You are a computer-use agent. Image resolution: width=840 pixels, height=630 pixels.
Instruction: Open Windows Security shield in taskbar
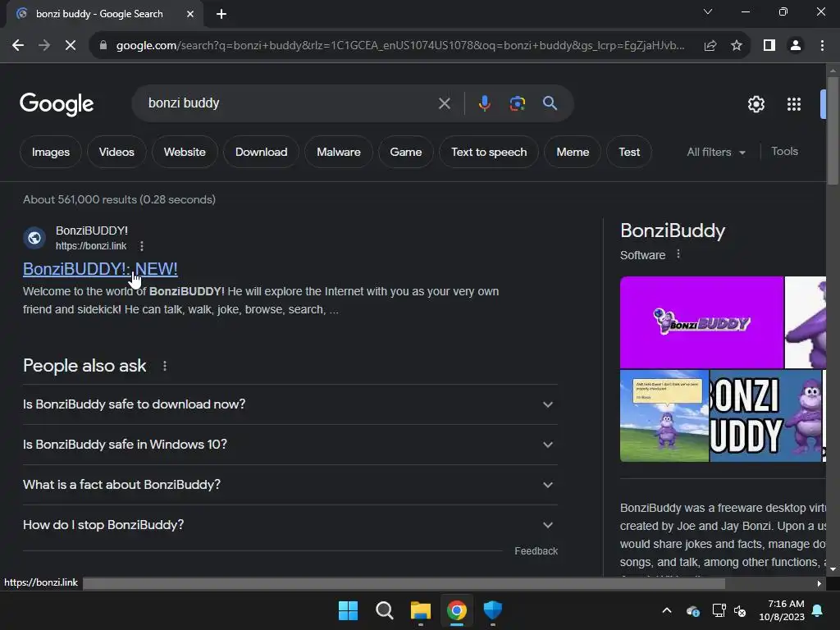click(x=493, y=610)
